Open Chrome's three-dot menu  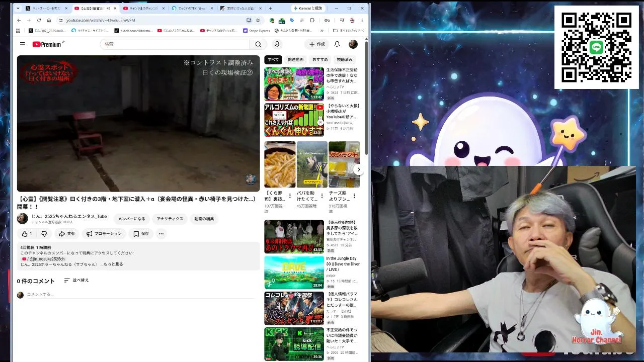tap(362, 20)
